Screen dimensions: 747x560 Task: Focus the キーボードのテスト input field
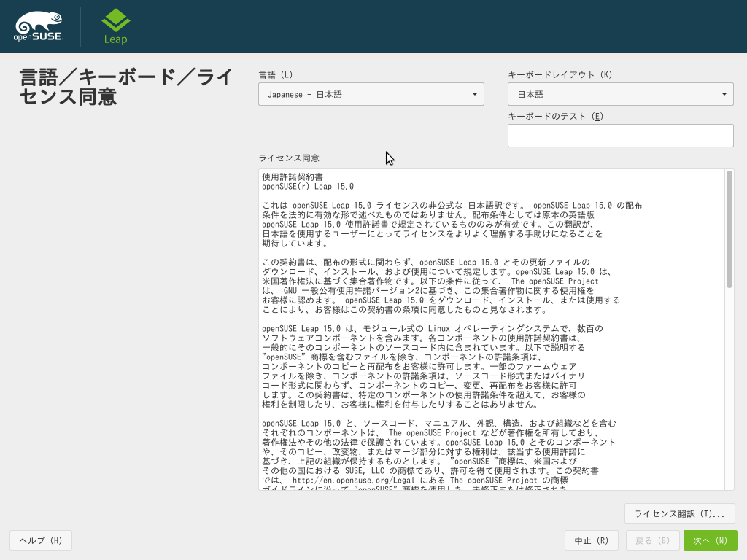620,136
